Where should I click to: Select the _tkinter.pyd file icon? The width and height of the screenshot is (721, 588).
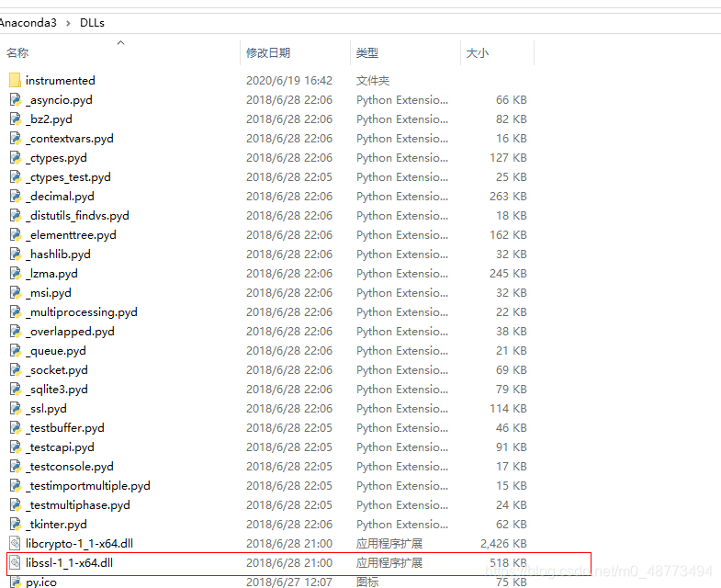[x=16, y=525]
